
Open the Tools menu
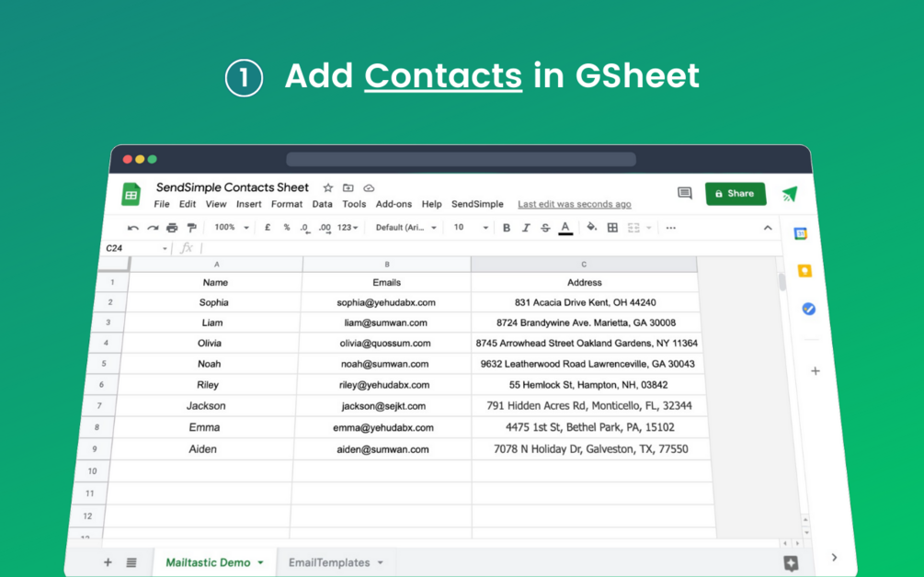coord(354,204)
